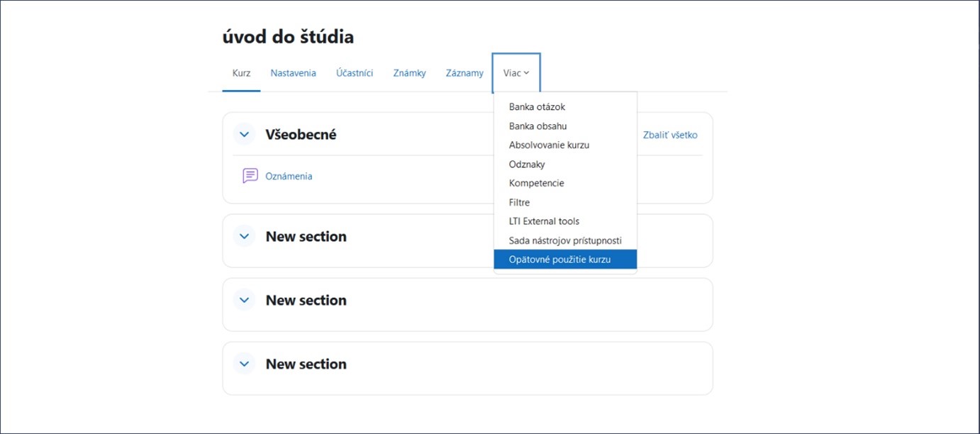Viewport: 980px width, 434px height.
Task: Select Kompetencie menu entry
Action: (536, 183)
